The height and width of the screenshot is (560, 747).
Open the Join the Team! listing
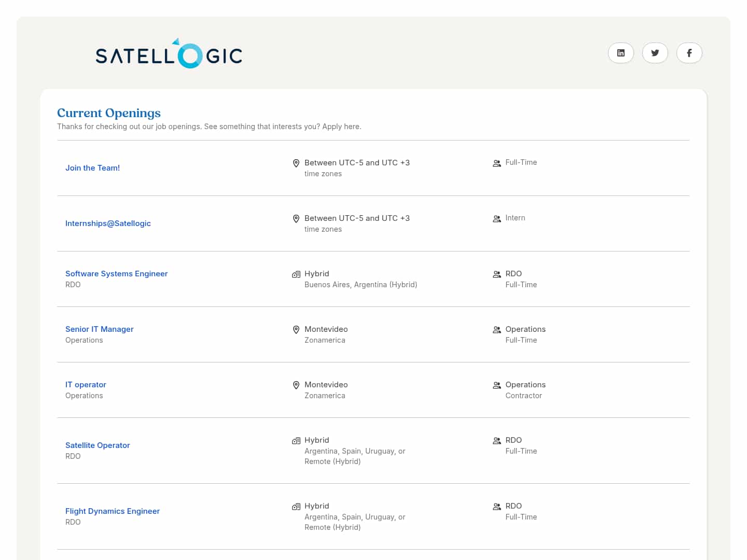[x=92, y=168]
